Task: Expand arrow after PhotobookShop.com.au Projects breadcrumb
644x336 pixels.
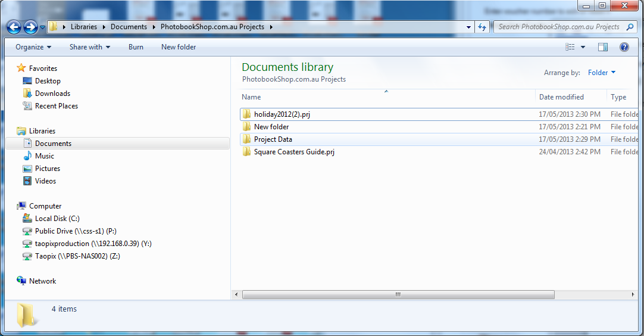Action: pos(271,27)
